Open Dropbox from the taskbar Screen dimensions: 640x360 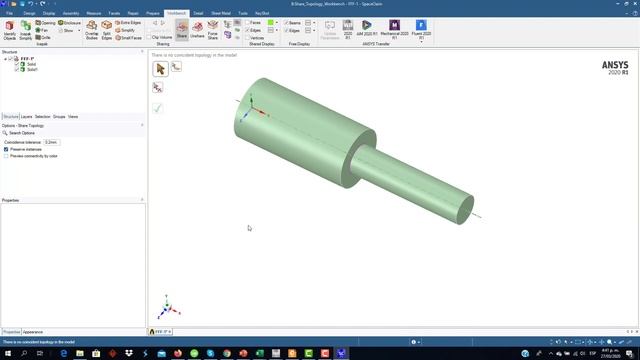click(129, 353)
